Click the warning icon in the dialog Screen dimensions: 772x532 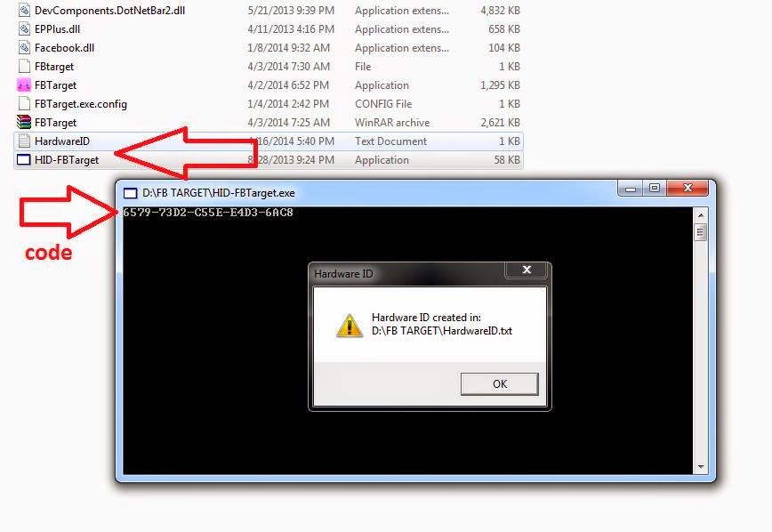point(349,326)
